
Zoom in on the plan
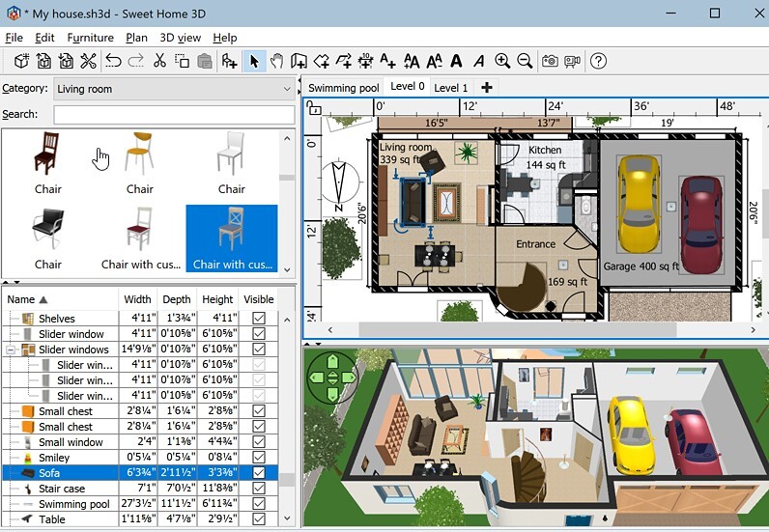pyautogui.click(x=502, y=61)
